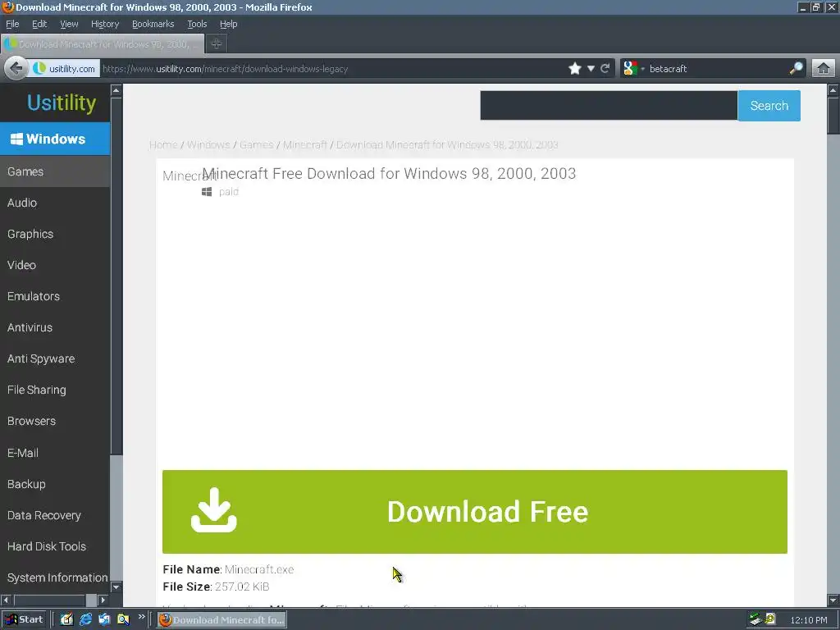Click the bookmark star icon
This screenshot has width=840, height=630.
(x=575, y=69)
